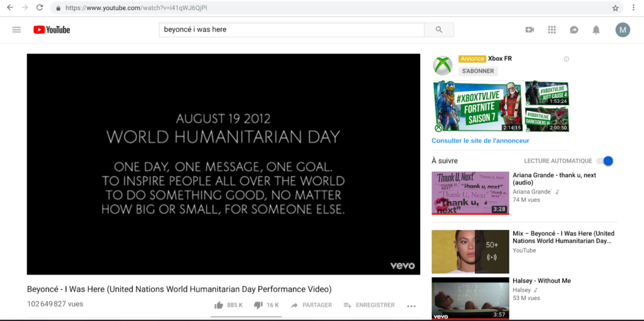Open the upload video camera icon
644x321 pixels.
(530, 30)
